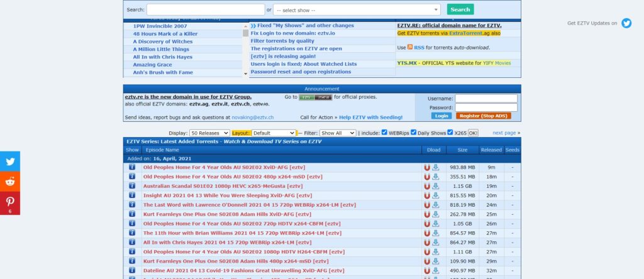Open A Discovery of Witches show
Viewport: 644px width, 279px height.
coord(163,41)
